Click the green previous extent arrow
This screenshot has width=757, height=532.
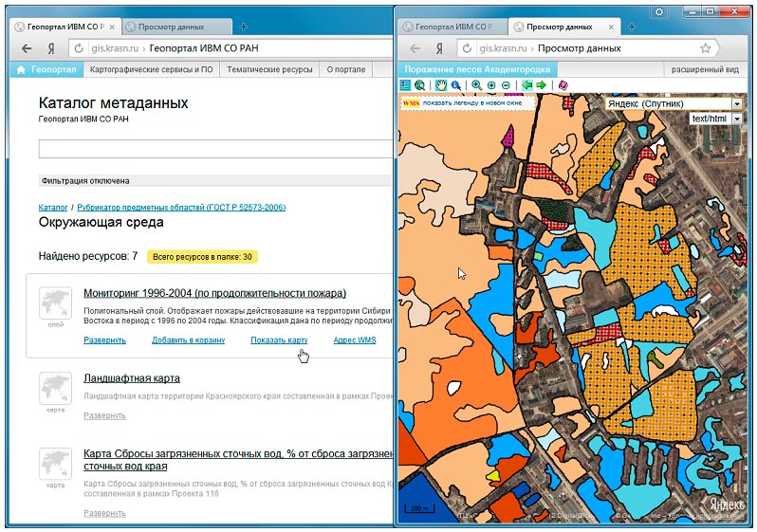click(526, 85)
